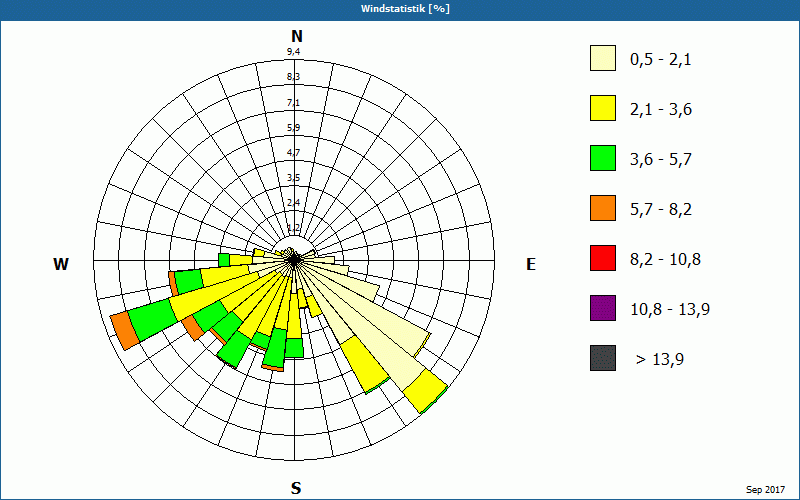
Task: Click the W compass label
Action: (x=61, y=264)
